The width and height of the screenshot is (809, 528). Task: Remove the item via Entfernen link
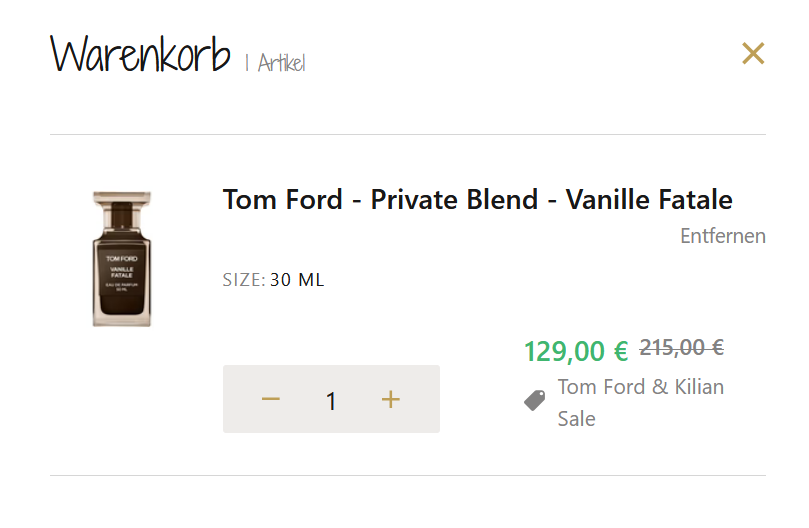pyautogui.click(x=722, y=236)
